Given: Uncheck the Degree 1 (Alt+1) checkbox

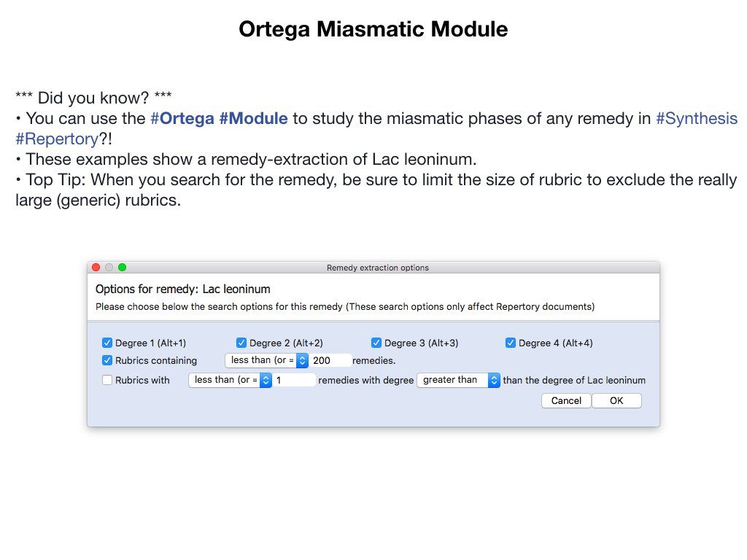Looking at the screenshot, I should pos(107,343).
